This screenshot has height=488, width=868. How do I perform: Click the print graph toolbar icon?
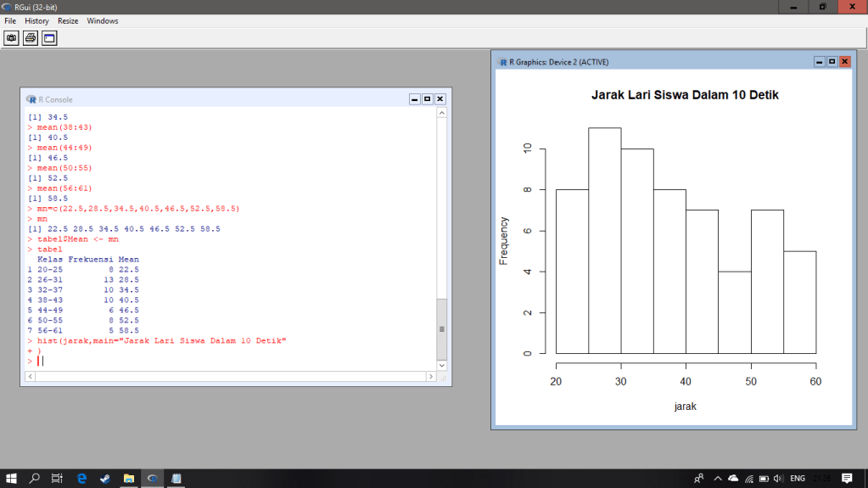(31, 38)
